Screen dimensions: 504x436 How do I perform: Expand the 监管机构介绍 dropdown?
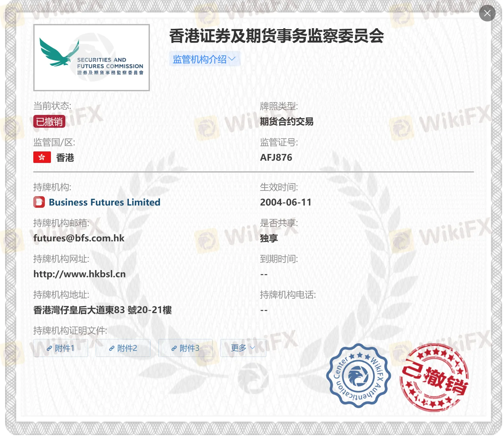click(x=205, y=59)
